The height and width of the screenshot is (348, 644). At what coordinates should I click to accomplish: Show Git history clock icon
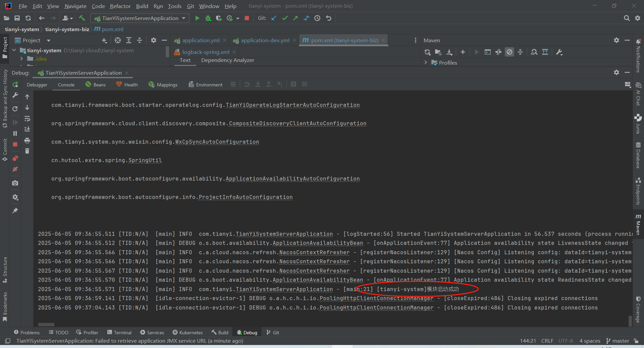[317, 18]
